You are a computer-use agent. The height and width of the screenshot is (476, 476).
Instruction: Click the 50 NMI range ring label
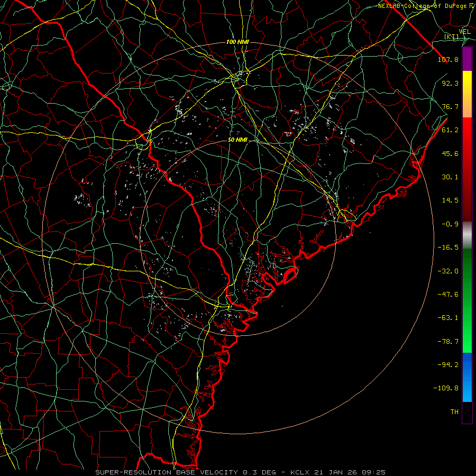[x=237, y=140]
